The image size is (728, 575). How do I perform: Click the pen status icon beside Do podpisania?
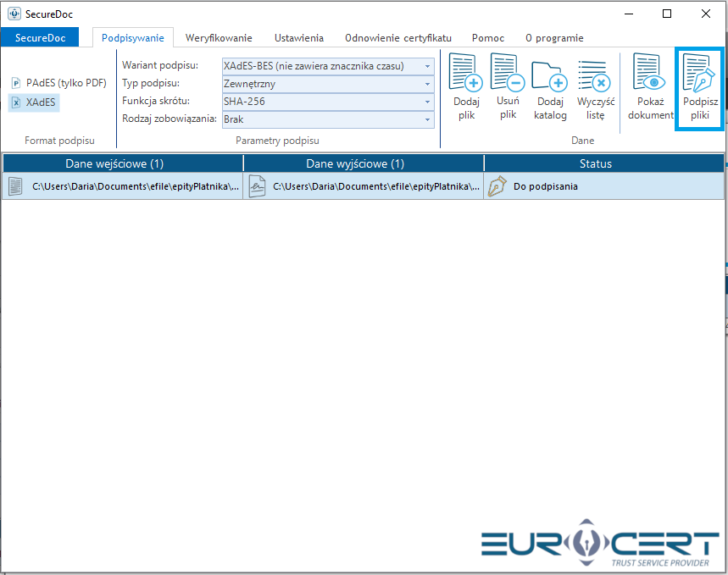(x=497, y=186)
